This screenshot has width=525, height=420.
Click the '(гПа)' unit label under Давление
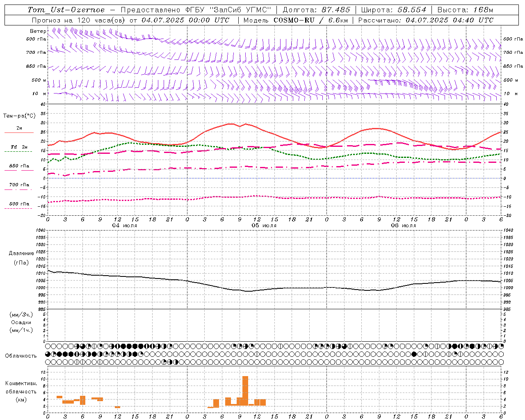(x=21, y=262)
